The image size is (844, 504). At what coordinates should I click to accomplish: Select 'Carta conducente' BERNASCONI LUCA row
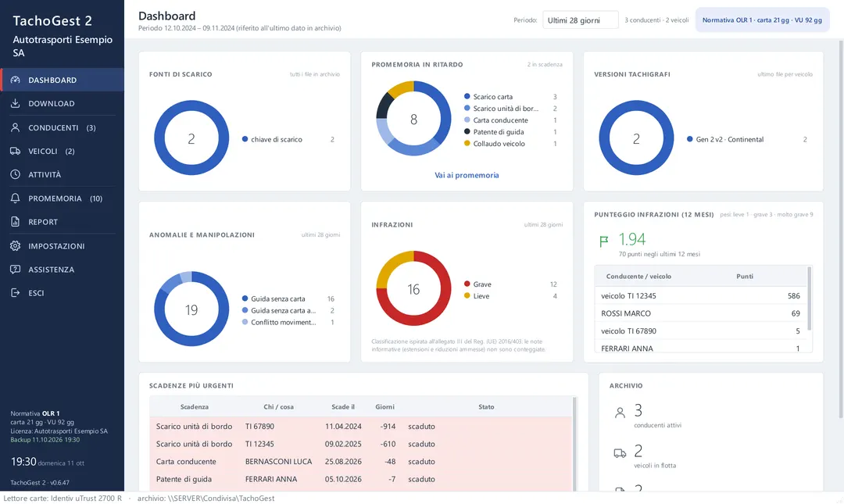pos(360,462)
